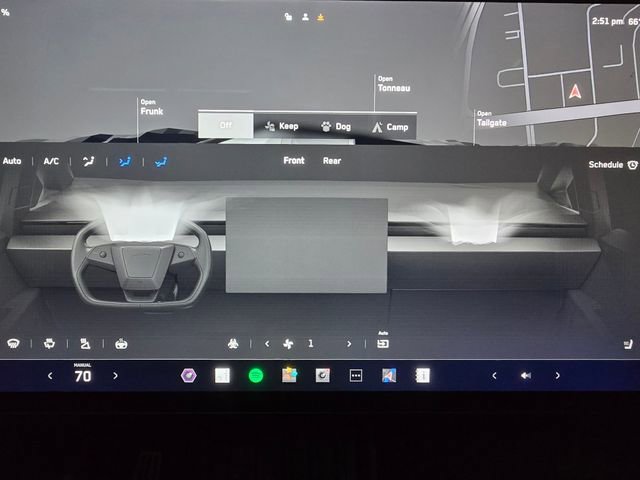Open the navigation map app in the dock
This screenshot has width=640, height=480.
389,376
